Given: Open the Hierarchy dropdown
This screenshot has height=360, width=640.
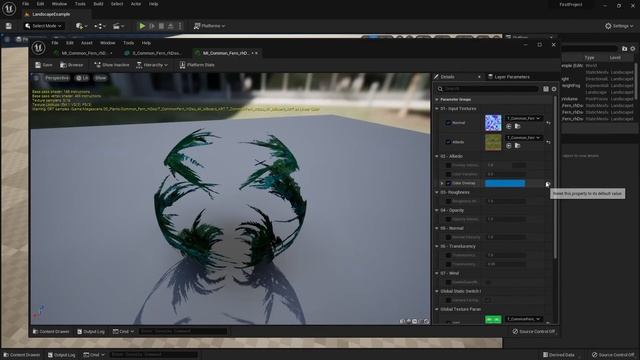Looking at the screenshot, I should pos(152,65).
